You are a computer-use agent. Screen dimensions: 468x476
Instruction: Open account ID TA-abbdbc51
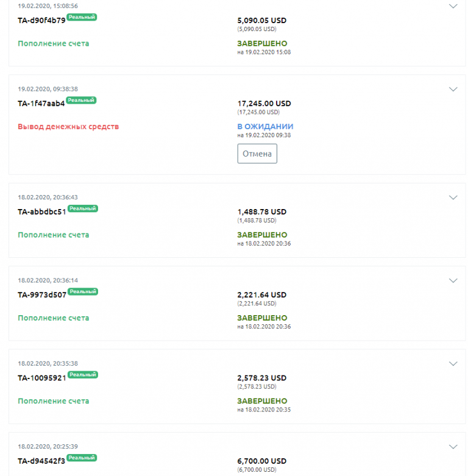pyautogui.click(x=42, y=212)
